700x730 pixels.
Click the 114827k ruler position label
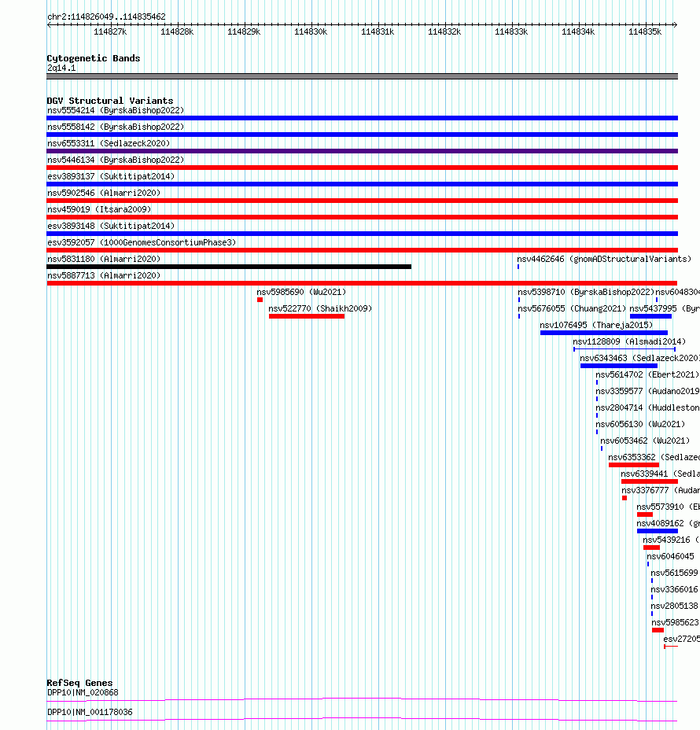click(x=110, y=31)
